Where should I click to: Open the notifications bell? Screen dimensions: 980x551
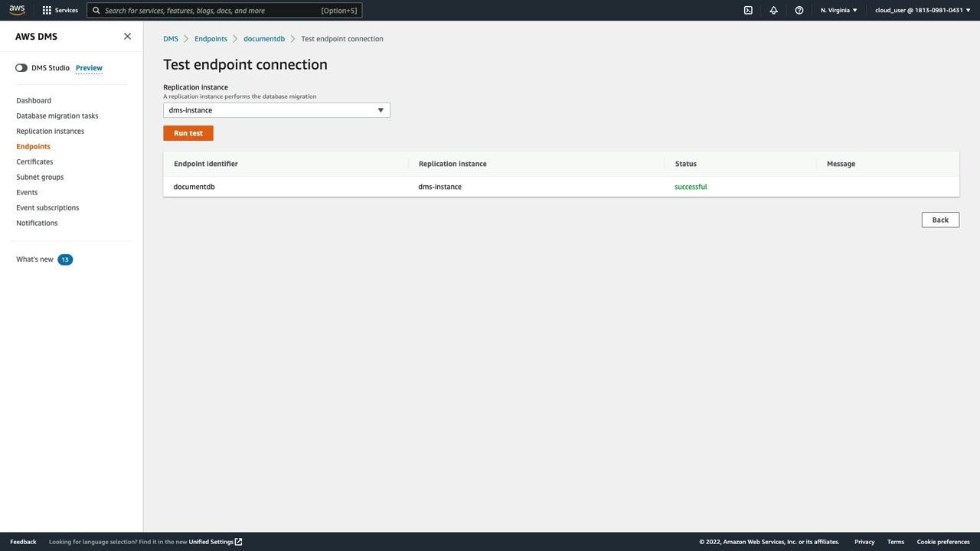773,10
